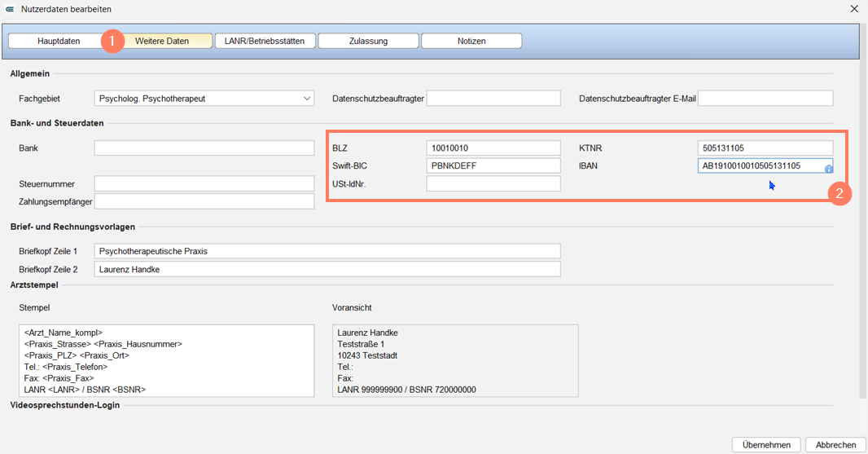The height and width of the screenshot is (454, 868).
Task: Select the Weitere Daten tab
Action: (x=162, y=41)
